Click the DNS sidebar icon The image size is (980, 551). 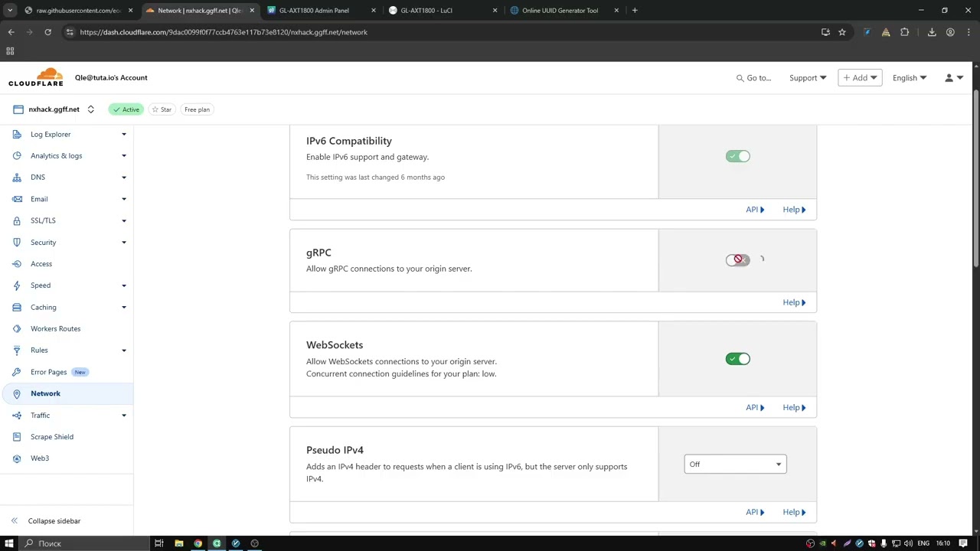click(17, 177)
